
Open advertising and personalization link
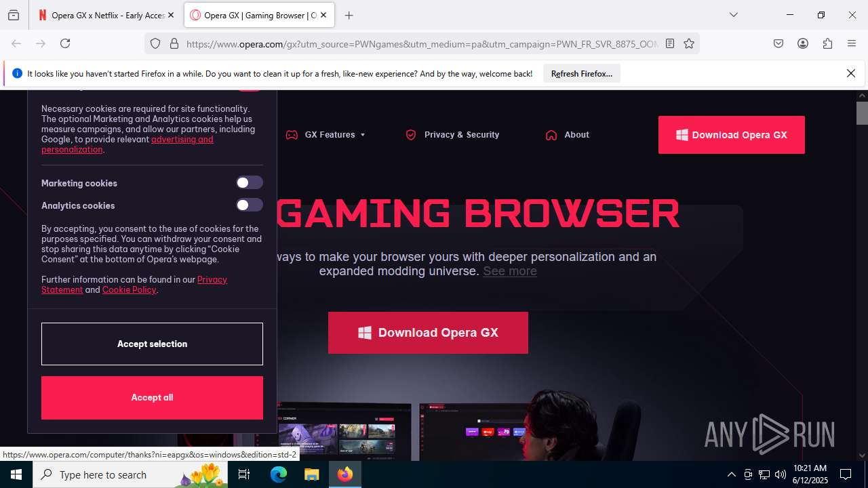coord(127,144)
